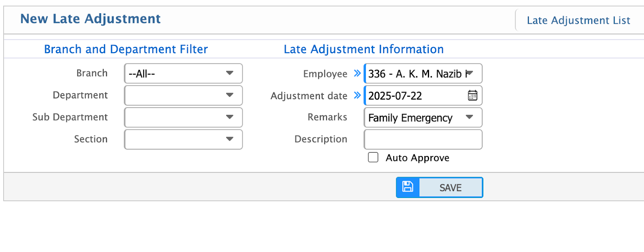Open the Sub Department dropdown
The width and height of the screenshot is (644, 252).
[183, 117]
